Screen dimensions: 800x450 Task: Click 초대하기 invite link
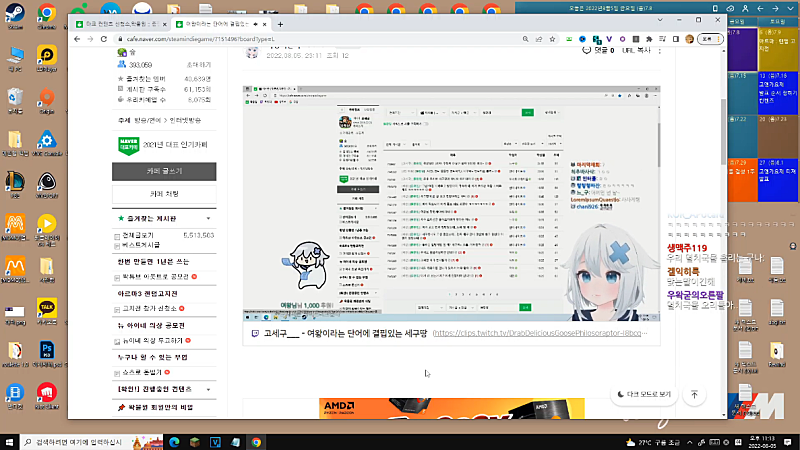(x=199, y=65)
